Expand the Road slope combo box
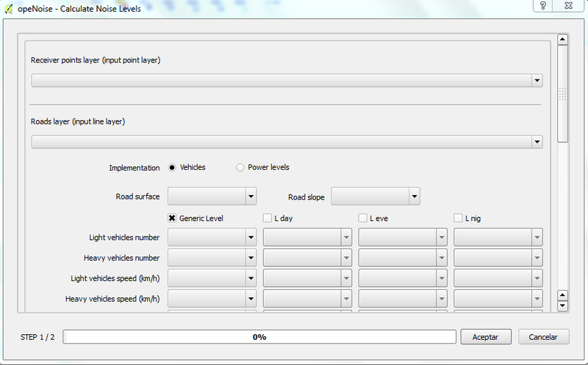 pyautogui.click(x=376, y=196)
